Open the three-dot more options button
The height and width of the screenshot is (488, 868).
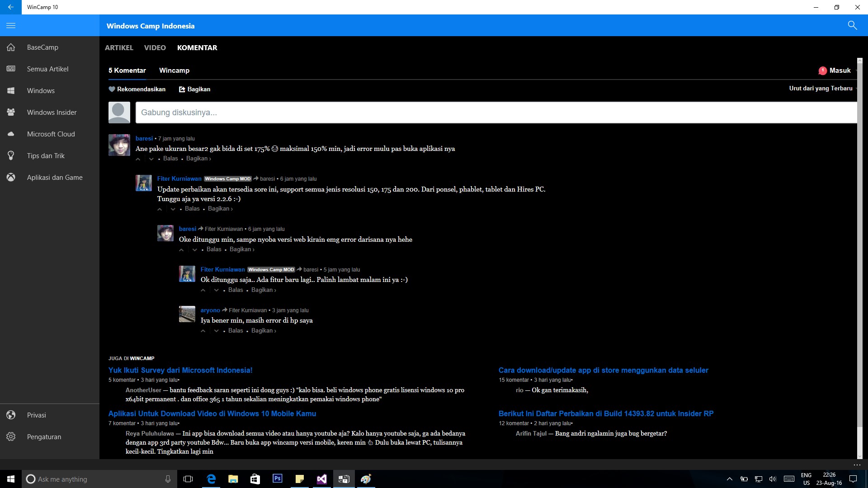click(x=857, y=465)
